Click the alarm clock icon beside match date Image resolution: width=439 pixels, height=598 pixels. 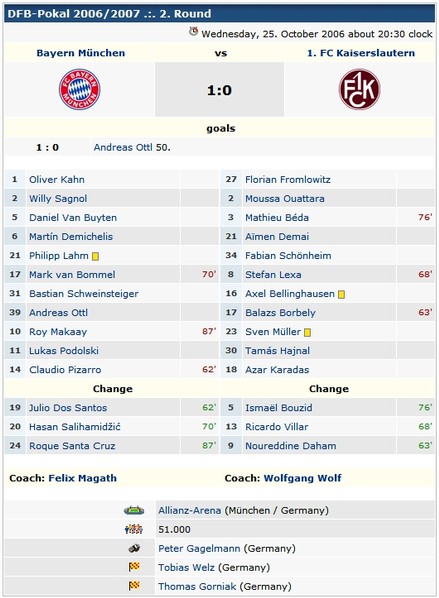(x=194, y=32)
